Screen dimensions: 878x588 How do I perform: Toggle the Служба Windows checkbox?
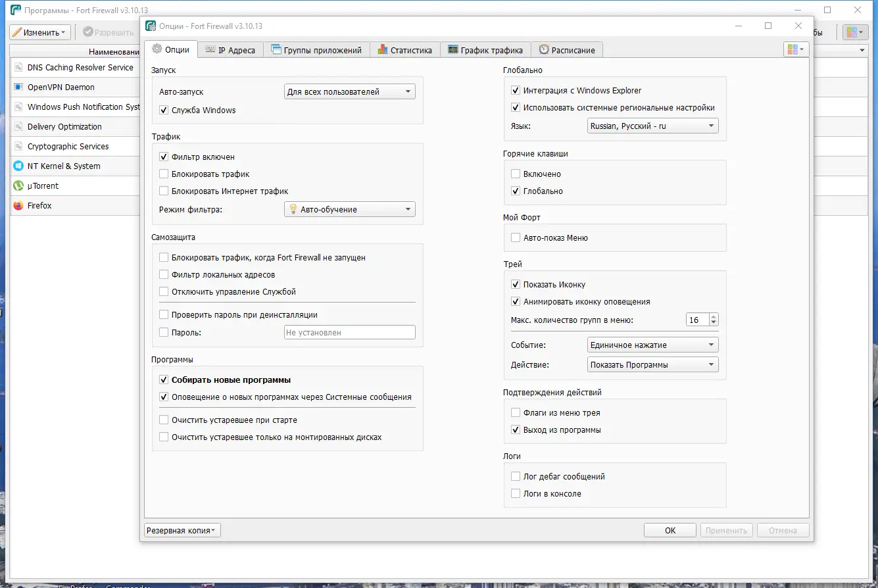coord(164,110)
